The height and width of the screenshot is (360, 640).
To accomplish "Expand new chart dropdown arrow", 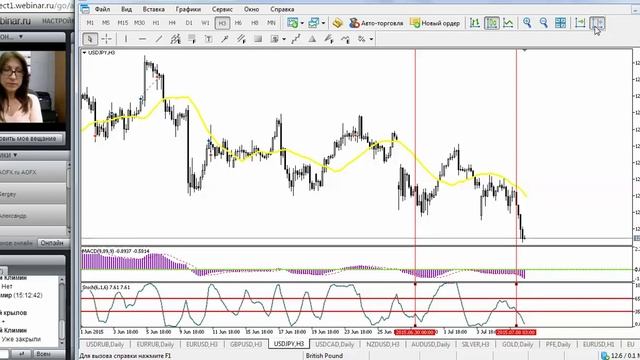I will [302, 23].
